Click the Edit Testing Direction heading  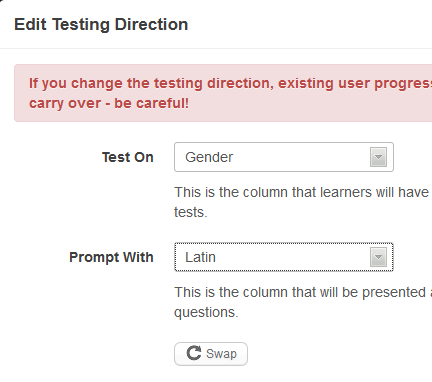pyautogui.click(x=101, y=25)
